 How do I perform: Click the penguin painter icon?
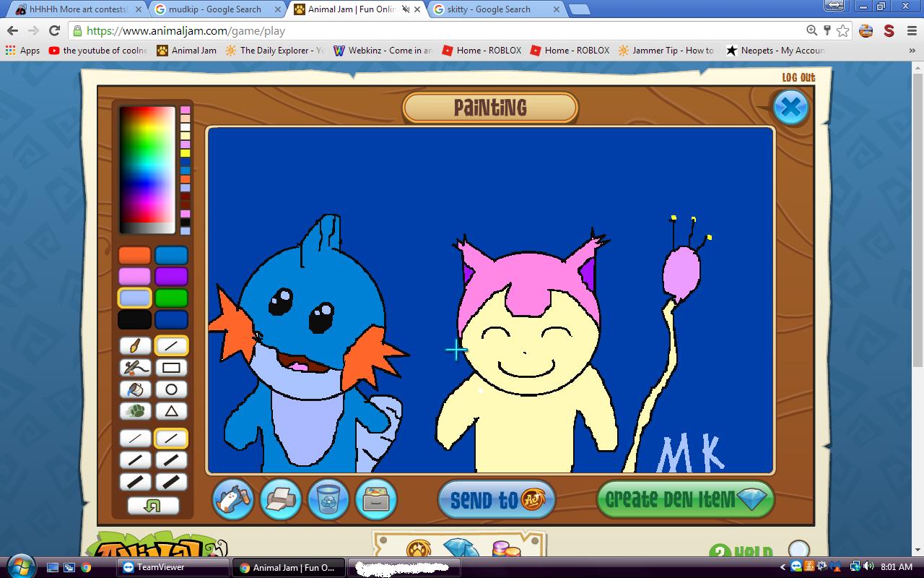[x=233, y=499]
